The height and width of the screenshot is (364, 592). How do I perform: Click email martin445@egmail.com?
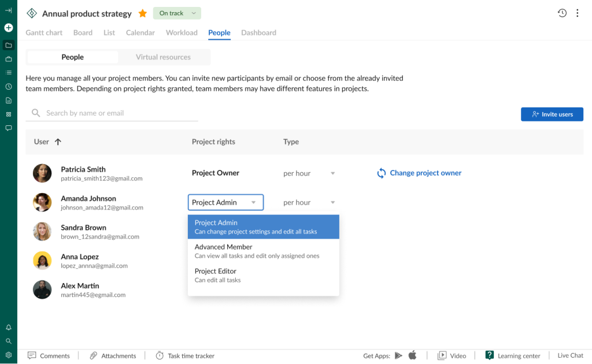(93, 295)
